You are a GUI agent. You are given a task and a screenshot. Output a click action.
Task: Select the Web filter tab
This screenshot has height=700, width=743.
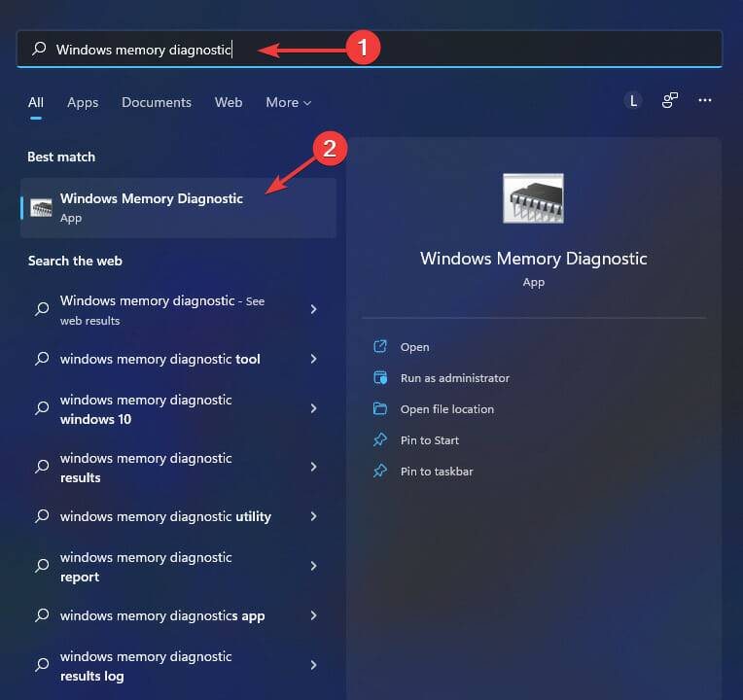tap(229, 103)
